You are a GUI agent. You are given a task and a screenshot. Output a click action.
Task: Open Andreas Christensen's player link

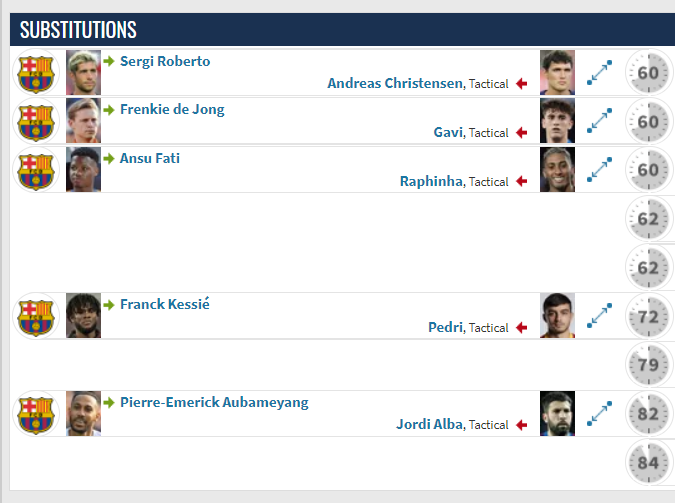coord(396,83)
